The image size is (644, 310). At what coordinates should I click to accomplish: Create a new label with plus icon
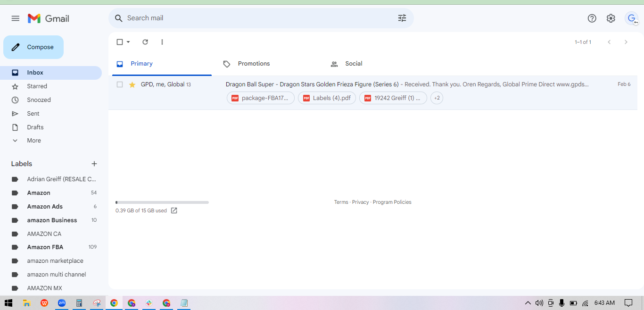tap(94, 164)
